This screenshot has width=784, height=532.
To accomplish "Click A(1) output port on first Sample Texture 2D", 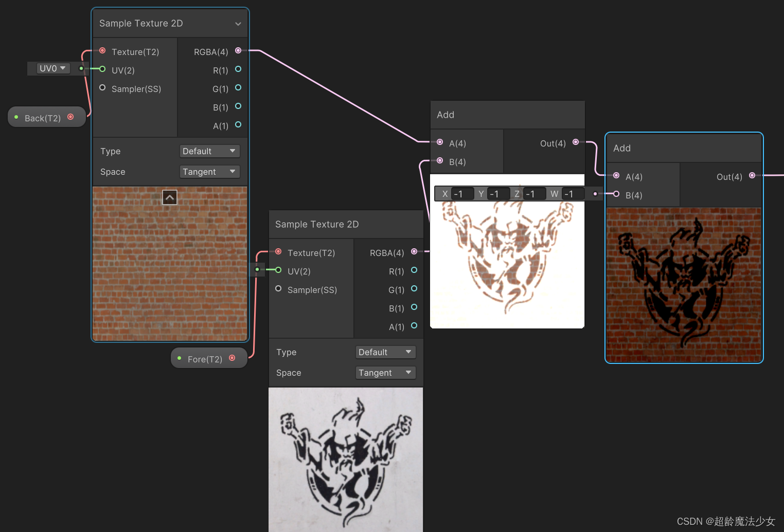I will [238, 124].
